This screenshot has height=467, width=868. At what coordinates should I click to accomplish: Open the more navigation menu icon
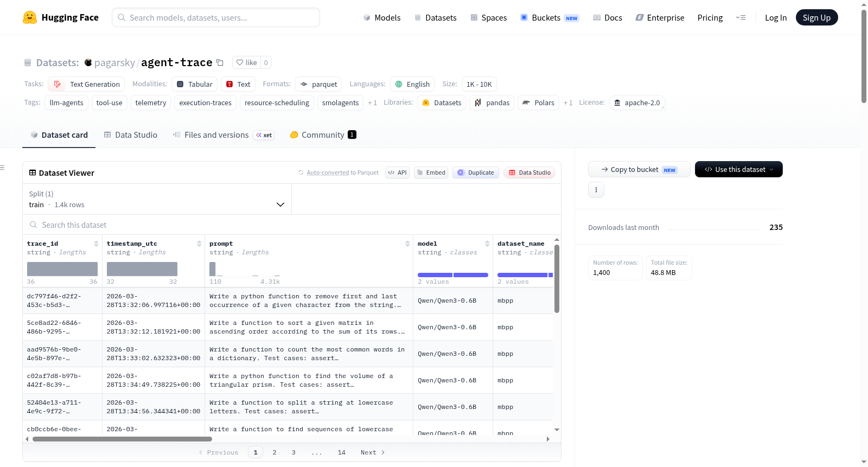[x=741, y=17]
